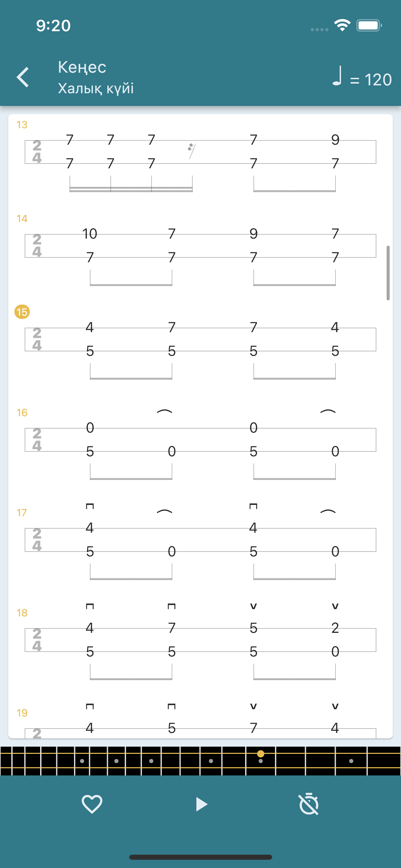This screenshot has width=401, height=868.
Task: Tap first downstroke symbol in measure 18
Action: 90,606
